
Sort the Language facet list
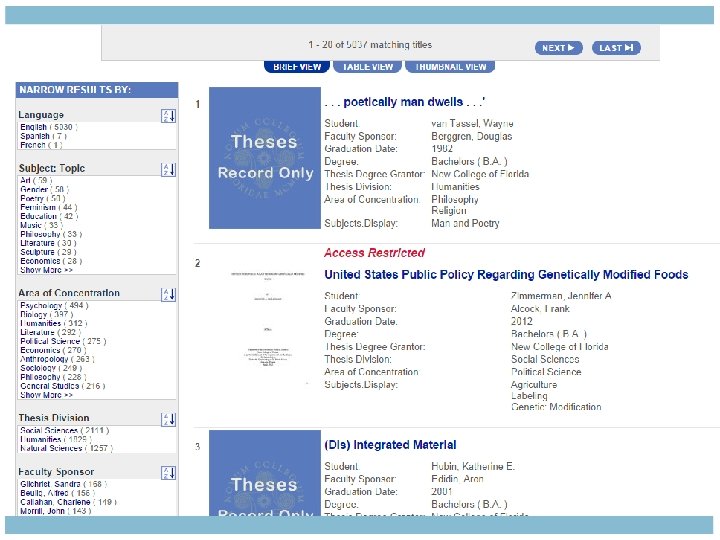pos(169,116)
